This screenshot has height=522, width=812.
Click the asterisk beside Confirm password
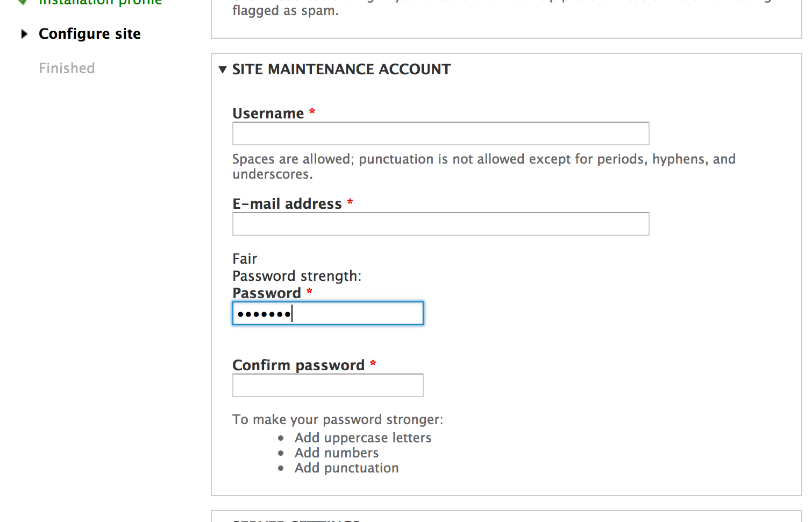pos(373,364)
